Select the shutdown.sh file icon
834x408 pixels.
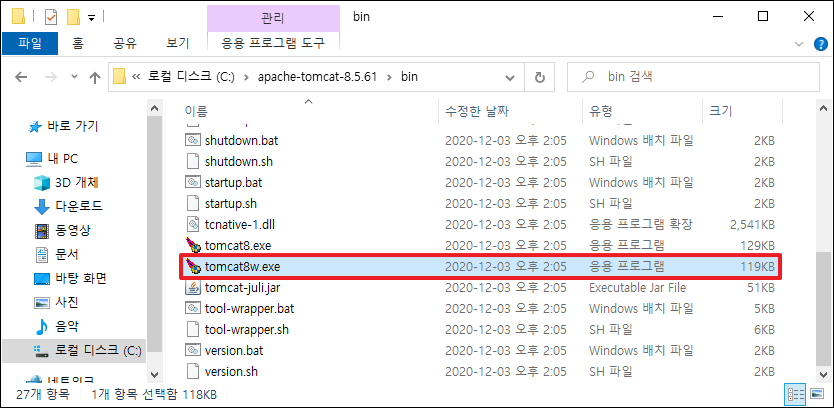click(x=192, y=161)
